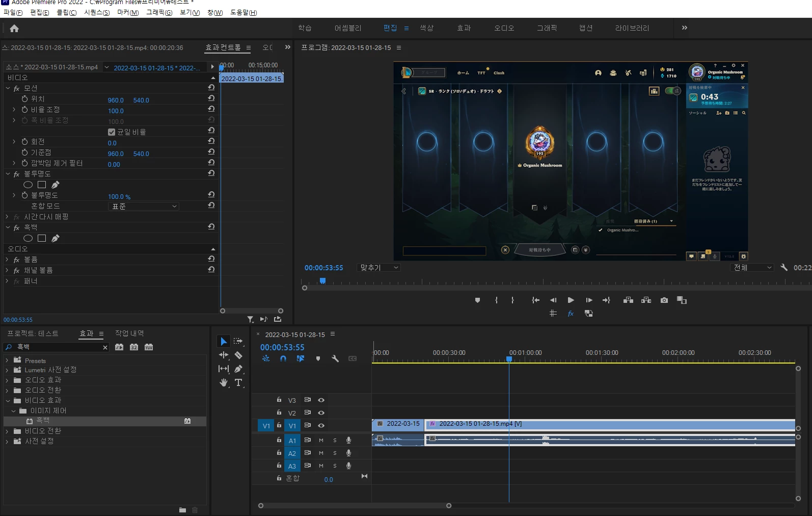Screen dimensions: 812x516
Task: Toggle 모션 fx effect on/off
Action: click(17, 89)
